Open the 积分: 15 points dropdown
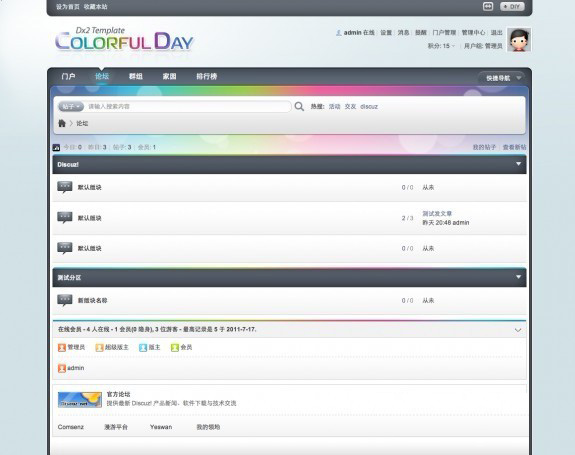Image resolution: width=575 pixels, height=455 pixels. (x=442, y=46)
